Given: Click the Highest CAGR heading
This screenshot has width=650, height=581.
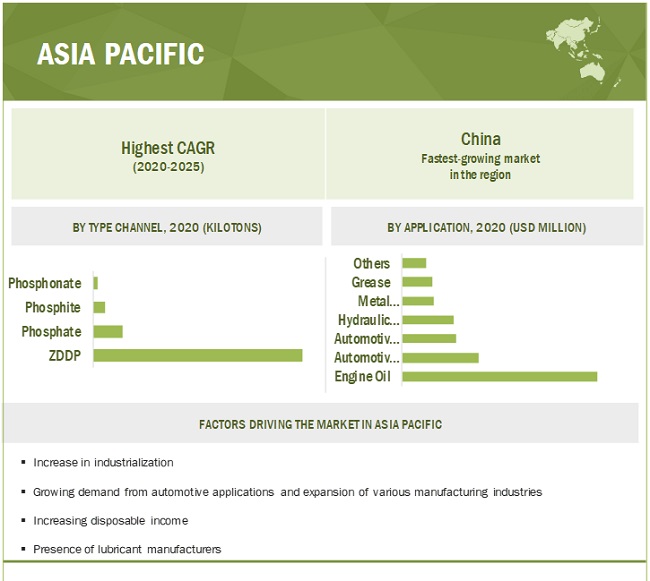Looking at the screenshot, I should tap(168, 148).
